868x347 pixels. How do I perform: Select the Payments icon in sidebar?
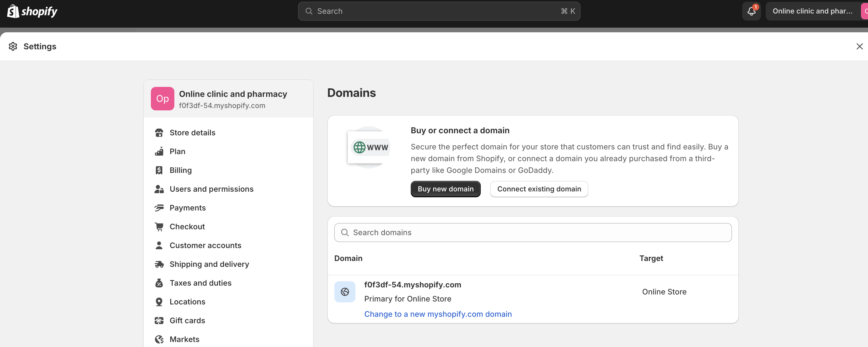[x=159, y=208]
